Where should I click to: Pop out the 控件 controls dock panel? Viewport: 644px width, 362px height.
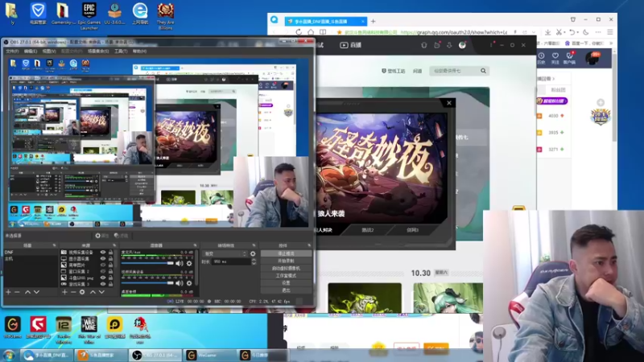pyautogui.click(x=309, y=245)
